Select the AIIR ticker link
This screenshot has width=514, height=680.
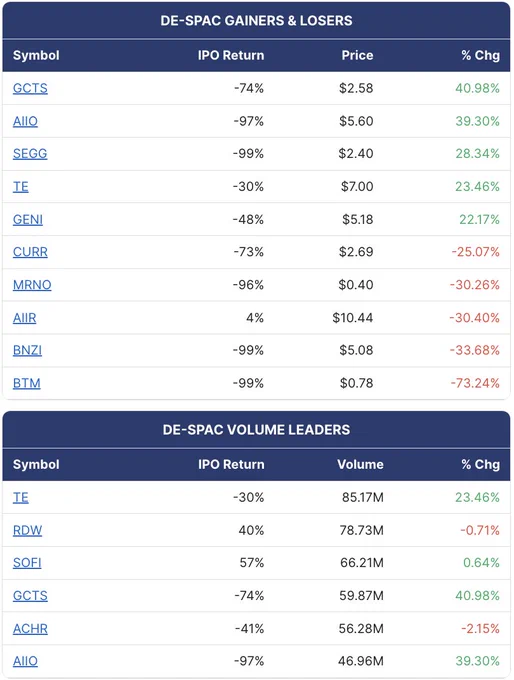pyautogui.click(x=25, y=318)
